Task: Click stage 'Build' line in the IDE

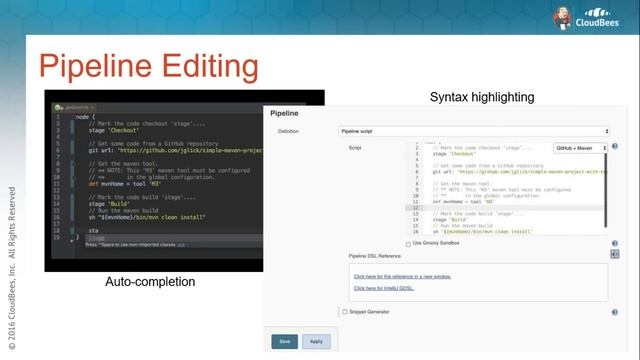Action: [x=109, y=204]
